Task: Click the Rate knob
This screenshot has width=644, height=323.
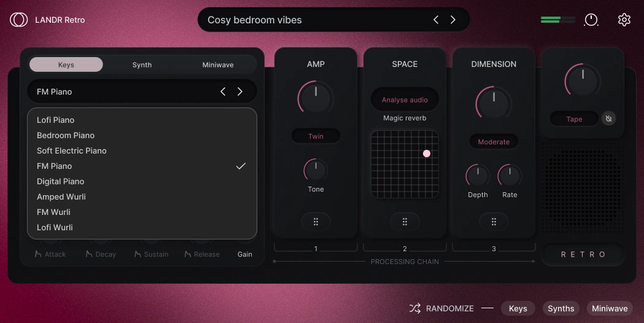Action: tap(510, 176)
